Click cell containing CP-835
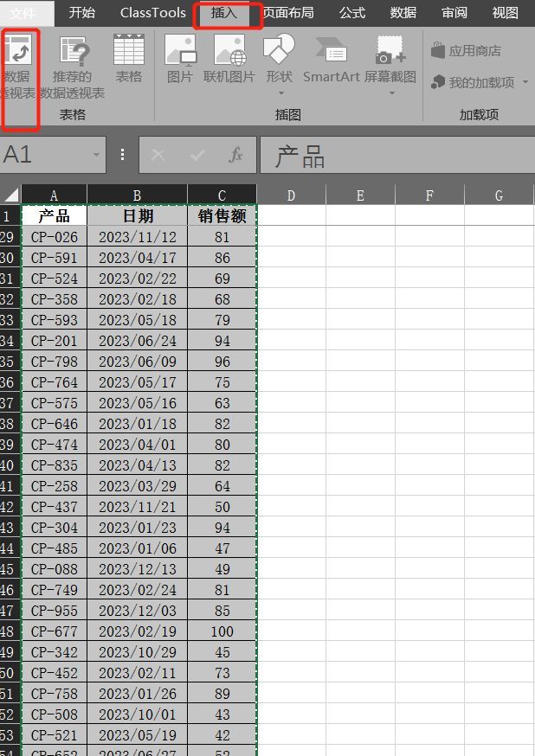This screenshot has height=756, width=535. click(x=54, y=464)
